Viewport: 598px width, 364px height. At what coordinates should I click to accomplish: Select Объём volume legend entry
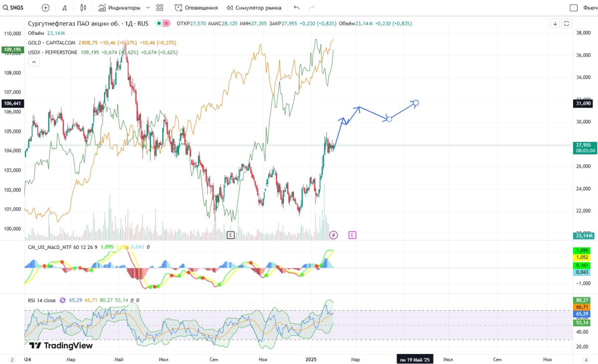[x=37, y=33]
